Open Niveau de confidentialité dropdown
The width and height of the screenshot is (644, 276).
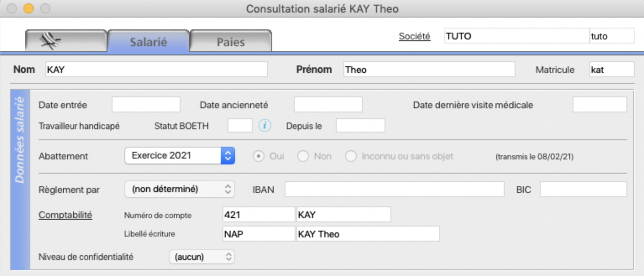[x=202, y=257]
